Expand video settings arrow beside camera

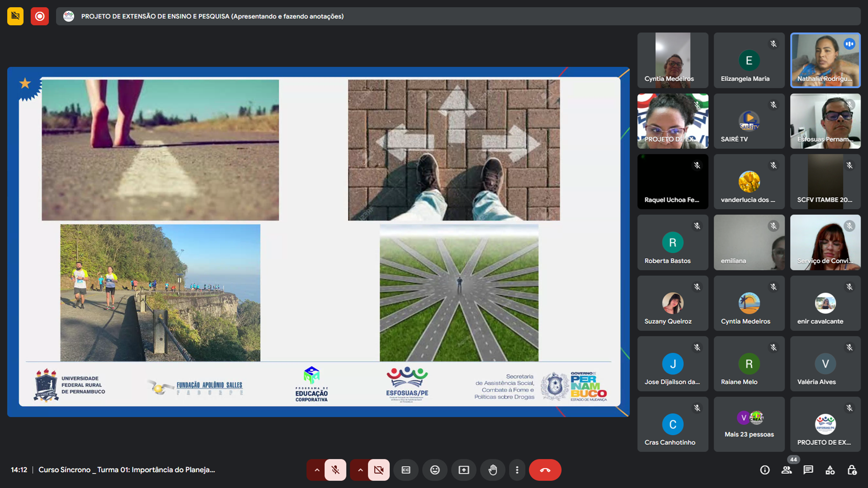pos(360,470)
